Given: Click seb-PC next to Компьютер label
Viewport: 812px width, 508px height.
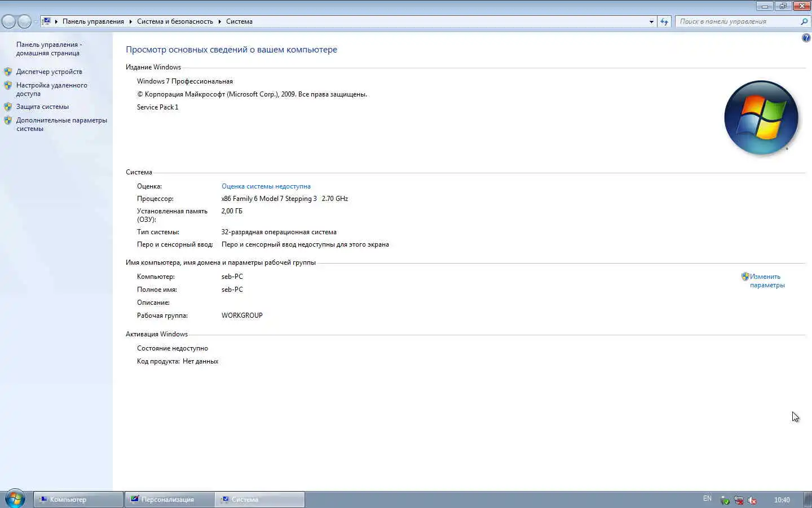Looking at the screenshot, I should coord(232,277).
